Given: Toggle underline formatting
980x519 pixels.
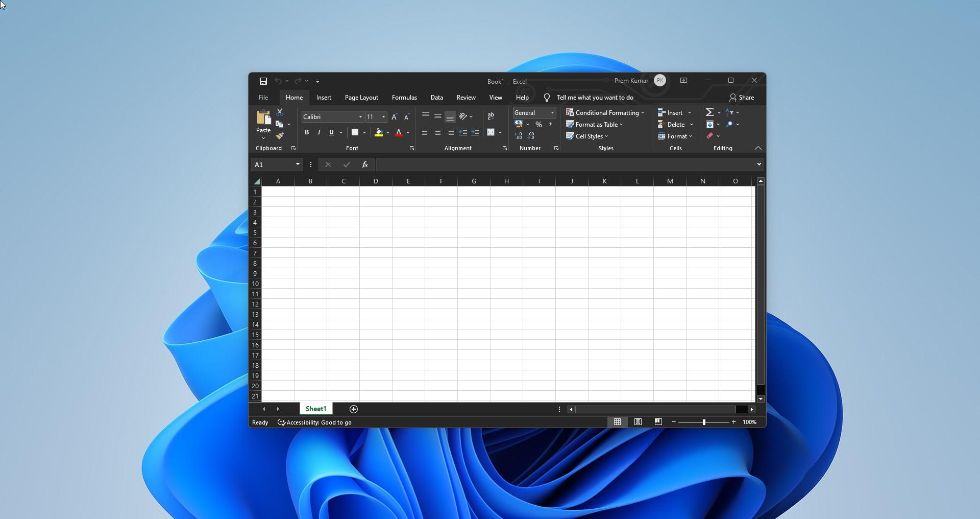Looking at the screenshot, I should (x=331, y=132).
